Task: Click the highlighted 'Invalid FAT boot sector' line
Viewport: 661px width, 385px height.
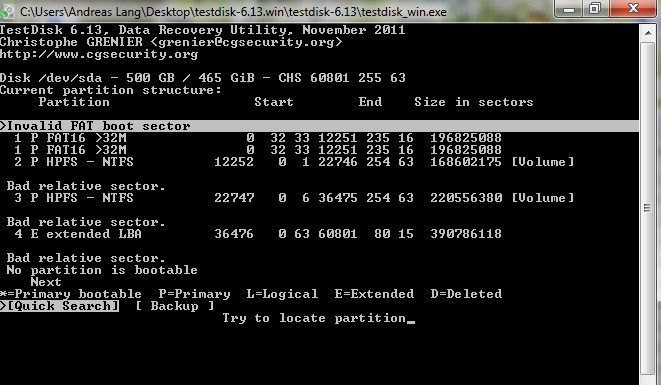Action: [319, 126]
